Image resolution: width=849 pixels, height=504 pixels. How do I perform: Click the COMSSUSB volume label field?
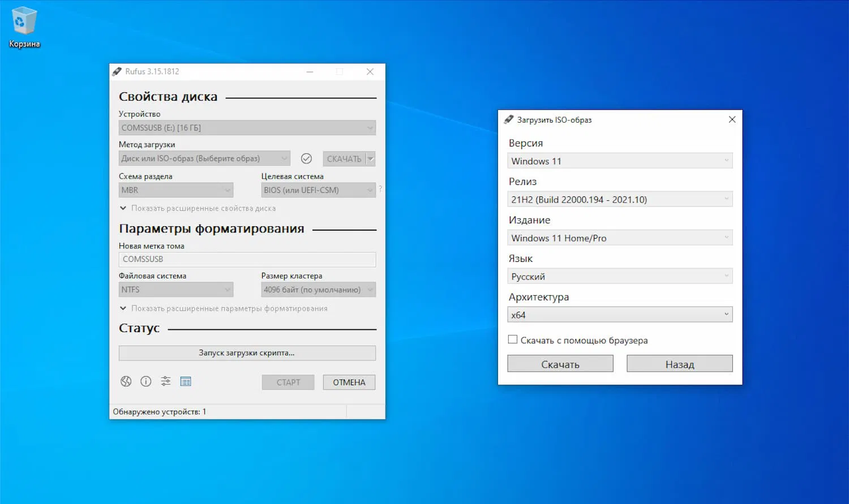tap(247, 259)
